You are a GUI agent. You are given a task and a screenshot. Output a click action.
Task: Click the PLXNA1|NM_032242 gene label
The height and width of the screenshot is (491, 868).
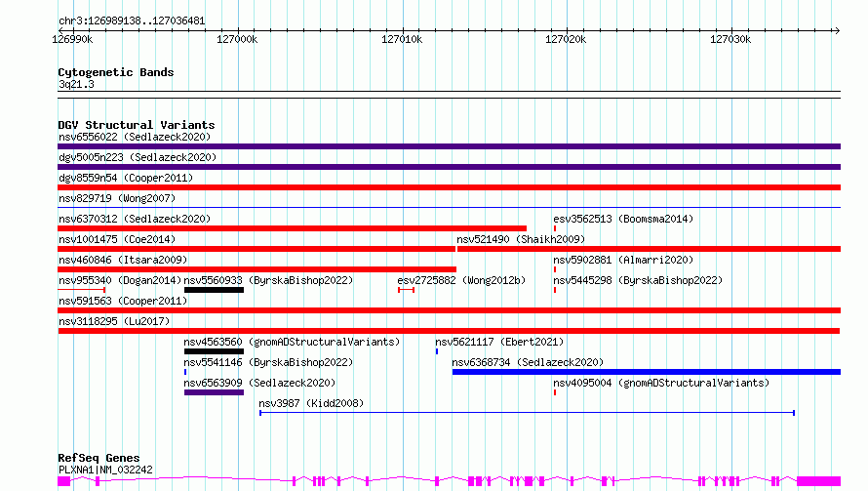105,470
